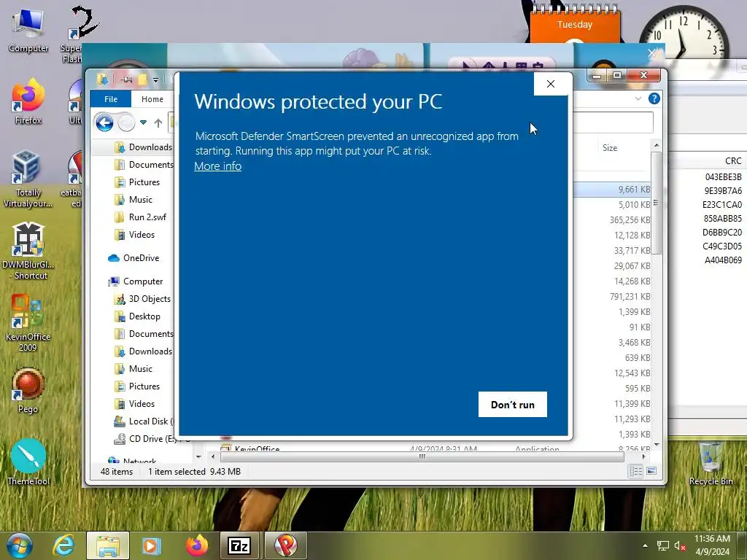747x560 pixels.
Task: Switch to details view icon
Action: [635, 472]
